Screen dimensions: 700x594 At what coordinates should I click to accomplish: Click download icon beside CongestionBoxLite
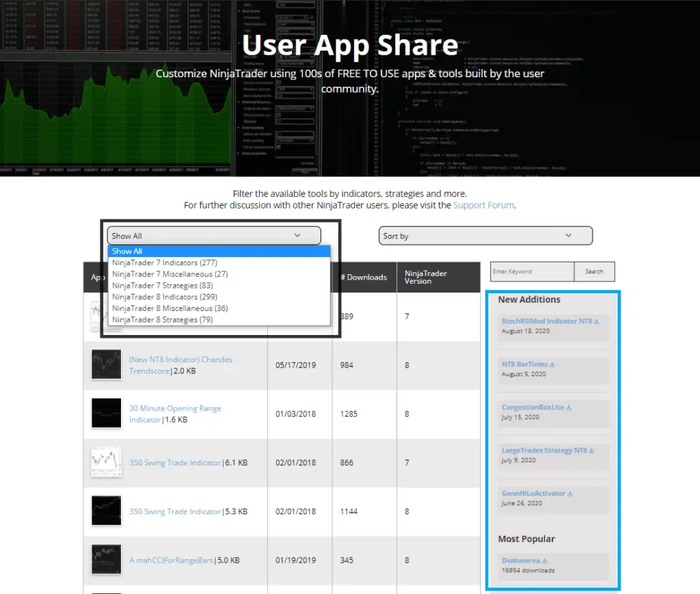click(x=569, y=407)
